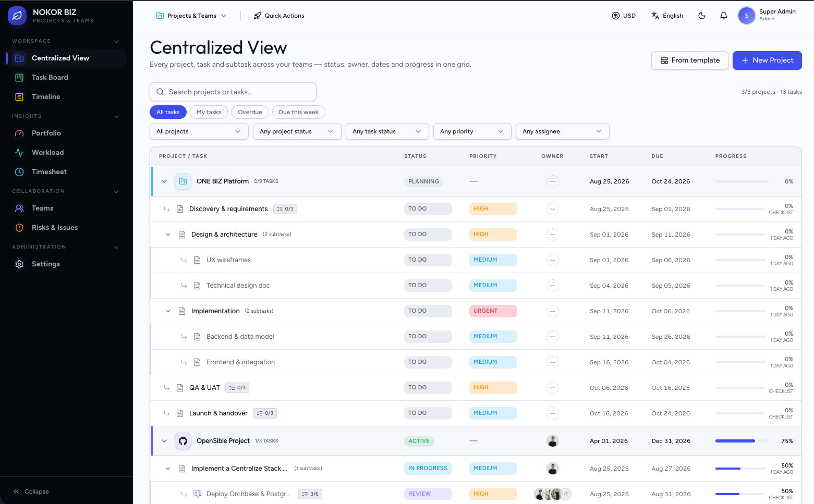The image size is (814, 504).
Task: Open Risks & Issues in sidebar
Action: [66, 227]
